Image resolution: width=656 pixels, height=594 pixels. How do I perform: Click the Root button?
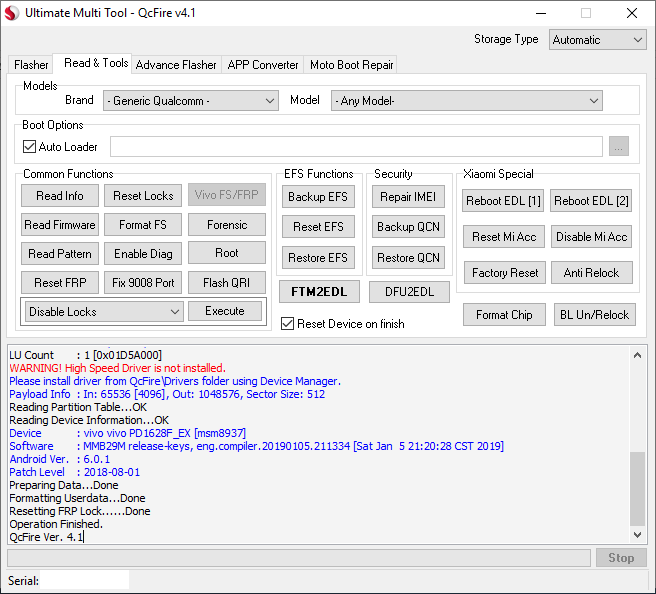227,253
